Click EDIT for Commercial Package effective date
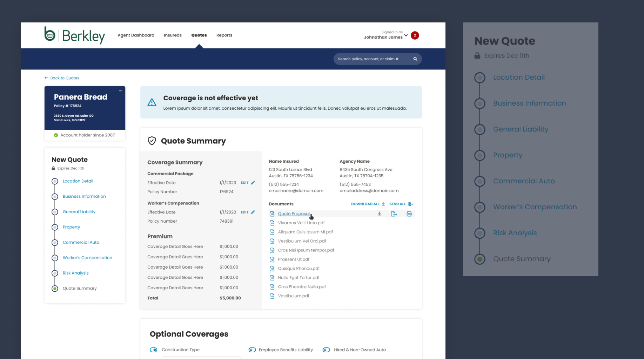 (x=244, y=183)
